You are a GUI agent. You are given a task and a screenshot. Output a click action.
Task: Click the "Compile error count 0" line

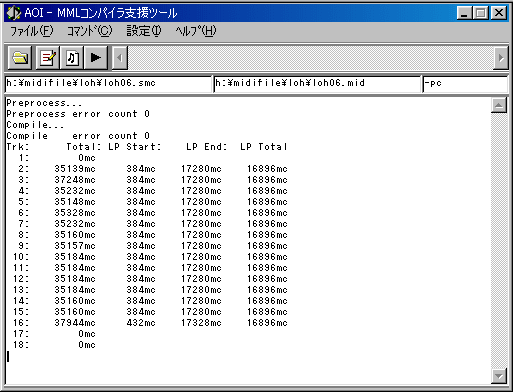click(78, 136)
